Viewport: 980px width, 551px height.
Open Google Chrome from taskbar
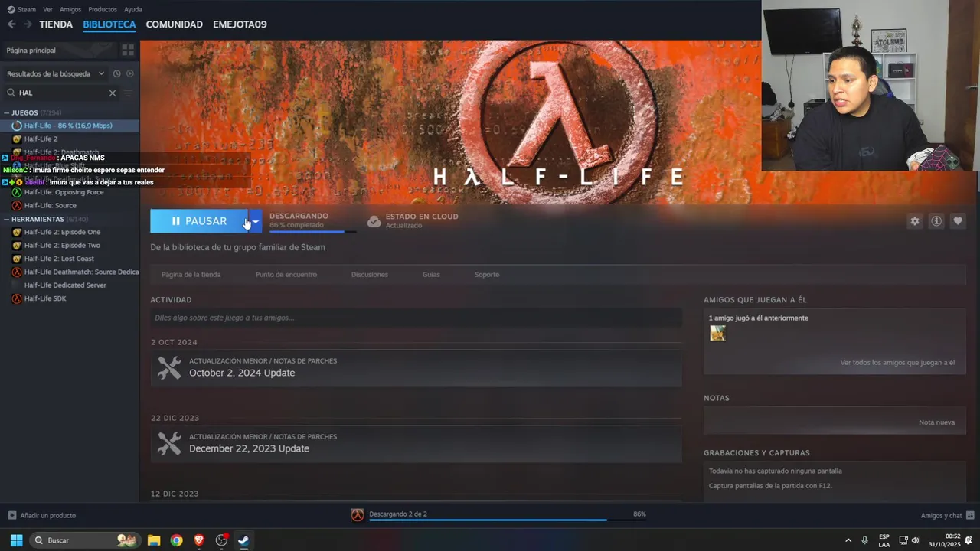[177, 540]
